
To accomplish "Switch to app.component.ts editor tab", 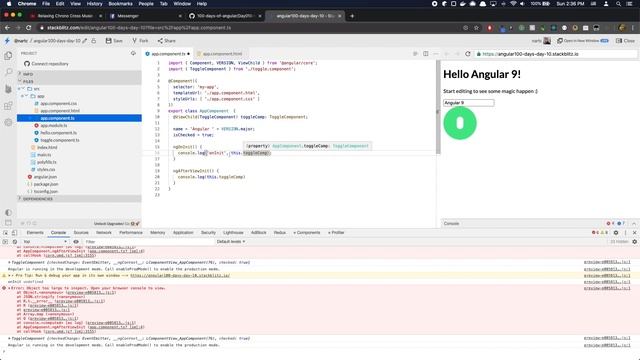I will [x=168, y=54].
